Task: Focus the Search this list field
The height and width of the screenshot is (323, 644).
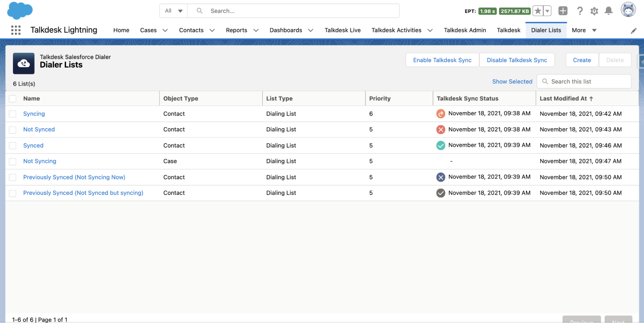Action: (x=584, y=81)
